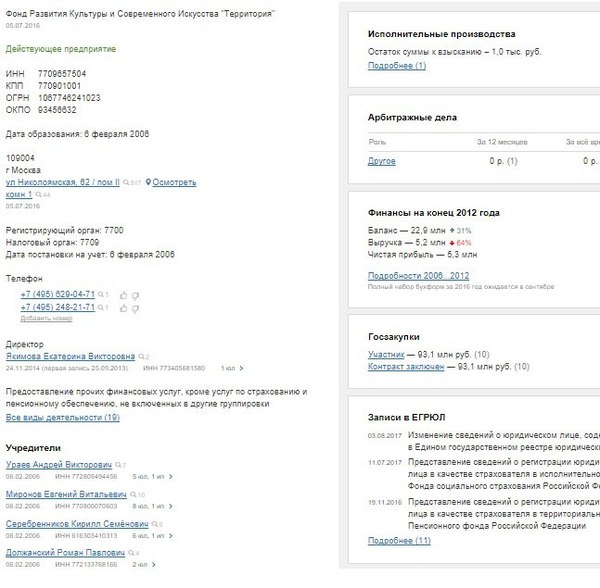Click search icon beside director Якимова
The height and width of the screenshot is (588, 600).
140,356
